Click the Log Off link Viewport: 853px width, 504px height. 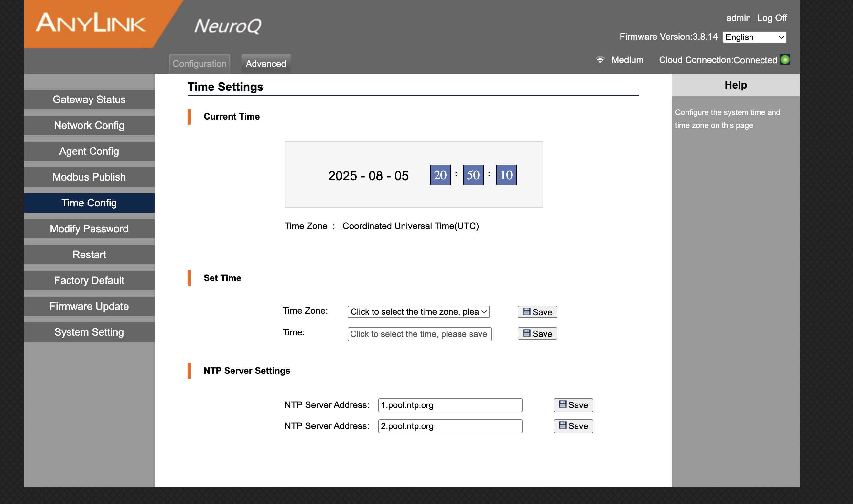pos(772,18)
